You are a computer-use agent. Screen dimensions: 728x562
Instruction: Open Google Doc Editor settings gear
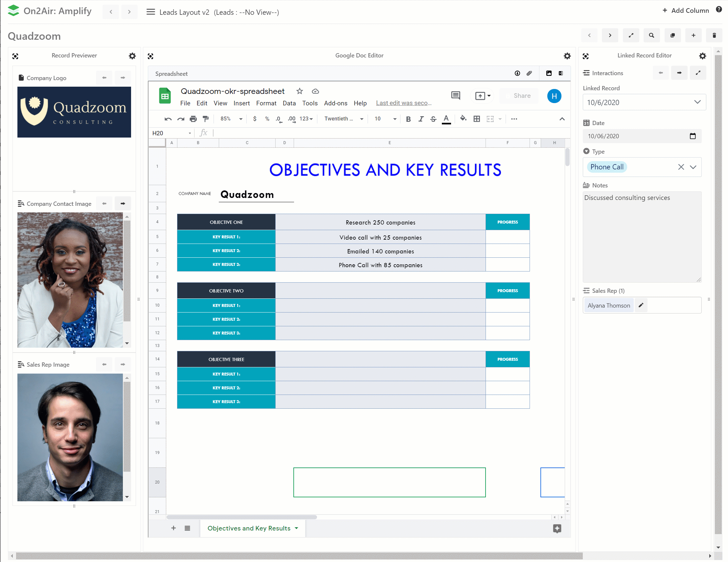pos(567,56)
